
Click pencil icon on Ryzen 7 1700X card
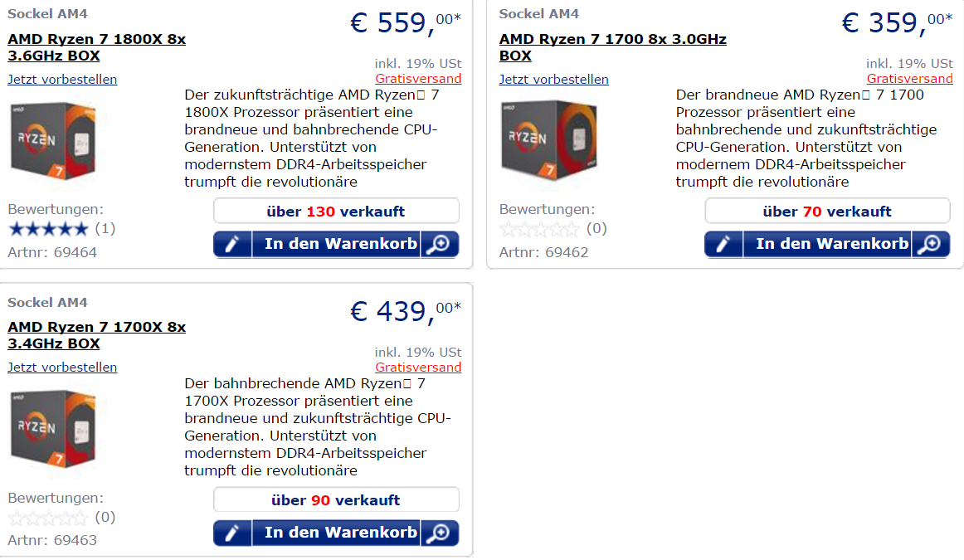pos(232,533)
